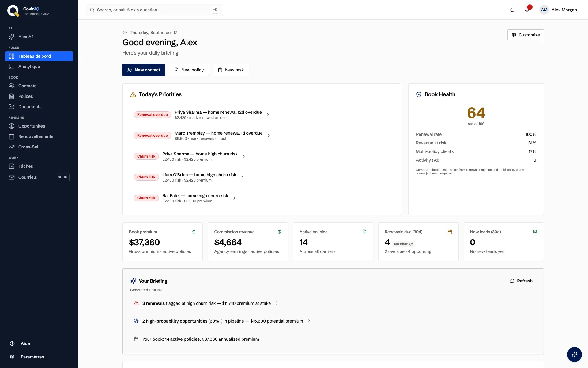The image size is (588, 368).
Task: Toggle dark mode with the moon icon
Action: (512, 10)
